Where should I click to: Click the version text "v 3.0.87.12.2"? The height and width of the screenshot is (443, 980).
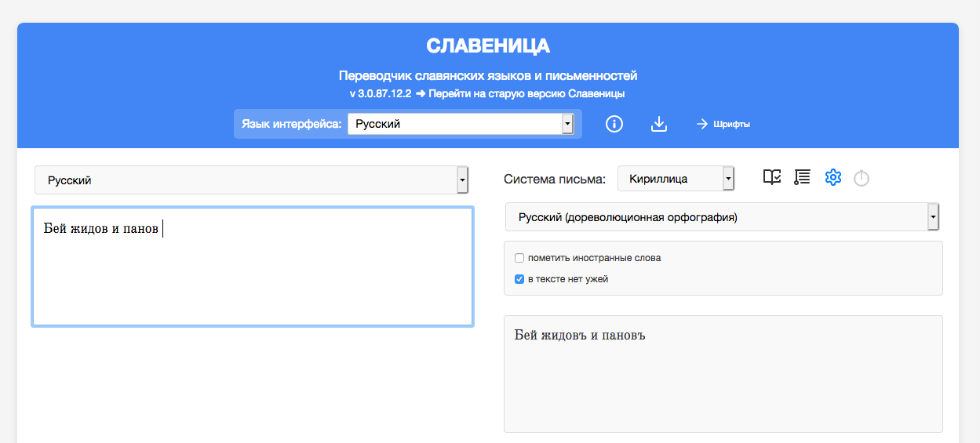(381, 93)
